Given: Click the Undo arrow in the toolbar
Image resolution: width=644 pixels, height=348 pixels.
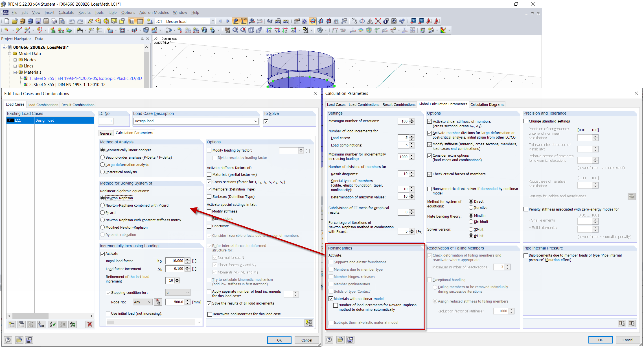Looking at the screenshot, I should (x=72, y=21).
